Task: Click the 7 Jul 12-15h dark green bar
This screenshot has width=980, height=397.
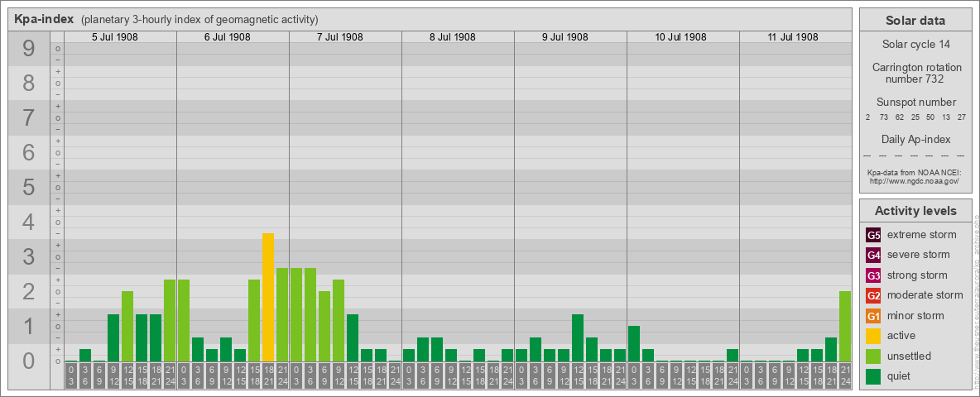Action: click(x=353, y=337)
